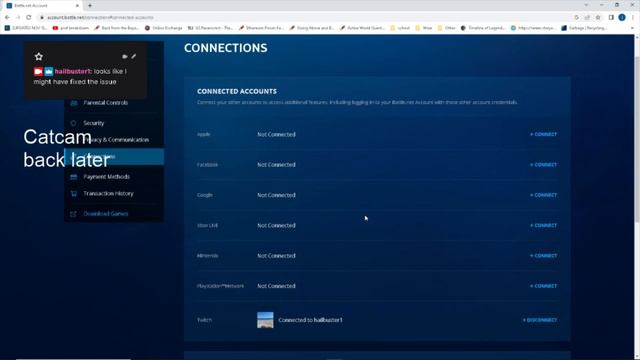Click the 'Connected to hailbuster1' text
Image resolution: width=640 pixels, height=360 pixels.
coord(310,320)
